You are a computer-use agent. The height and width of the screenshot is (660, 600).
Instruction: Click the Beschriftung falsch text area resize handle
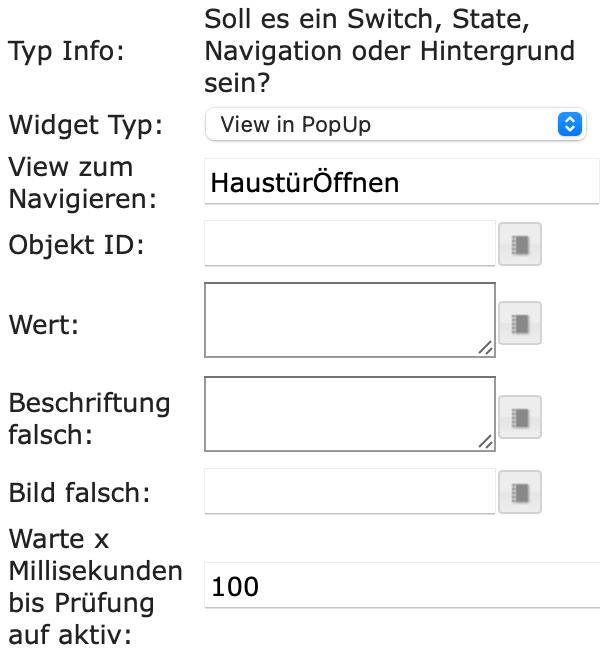[486, 441]
